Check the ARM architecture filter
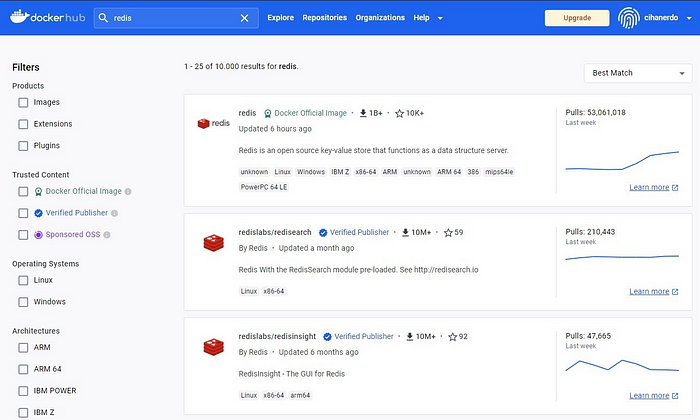Viewport: 700px width, 420px height. (23, 348)
